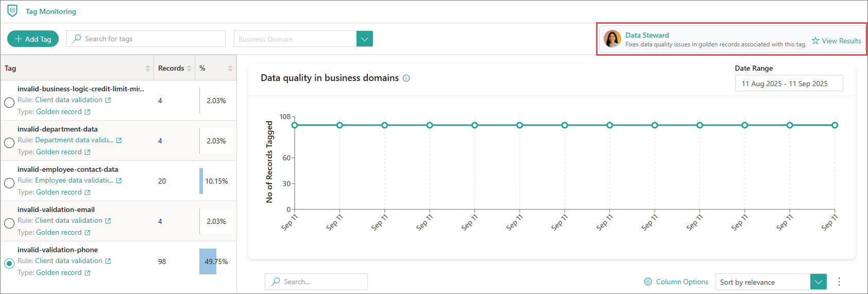The image size is (868, 294).
Task: Select the invalid-validation-email radio button
Action: (x=9, y=223)
